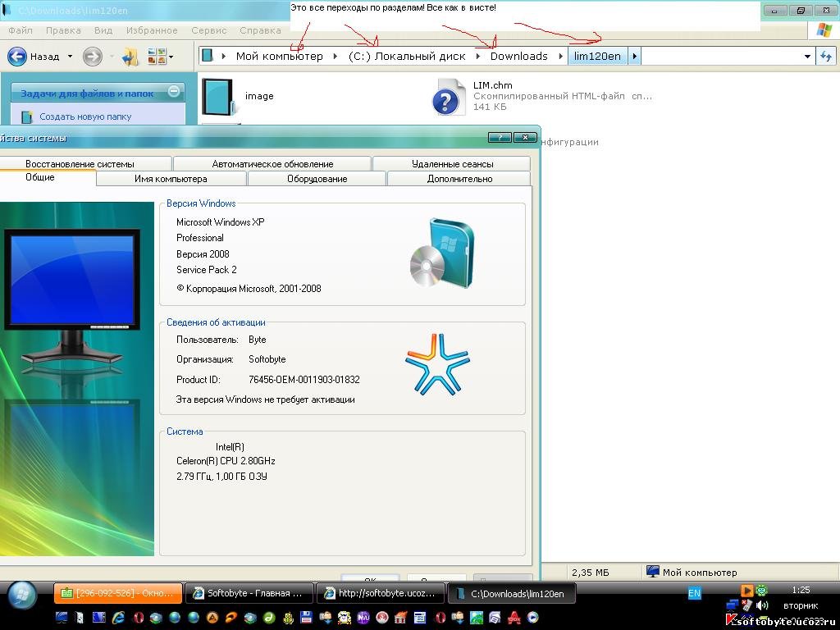The image size is (840, 630).
Task: Expand arrow after Локальный диск breadcrumb
Action: [x=478, y=57]
